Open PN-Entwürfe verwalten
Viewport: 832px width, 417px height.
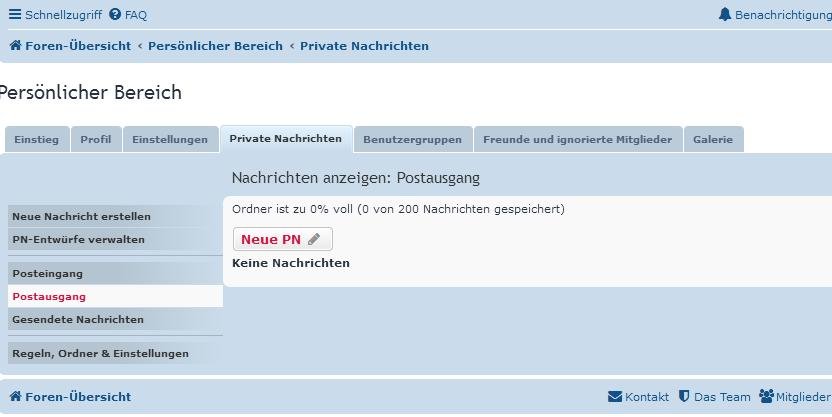pos(78,239)
